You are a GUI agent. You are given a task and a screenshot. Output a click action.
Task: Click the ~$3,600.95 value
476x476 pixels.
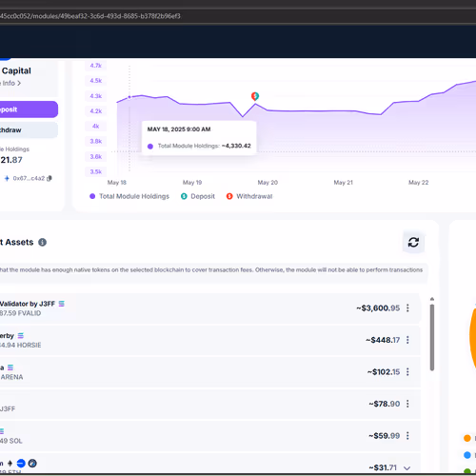(x=378, y=308)
